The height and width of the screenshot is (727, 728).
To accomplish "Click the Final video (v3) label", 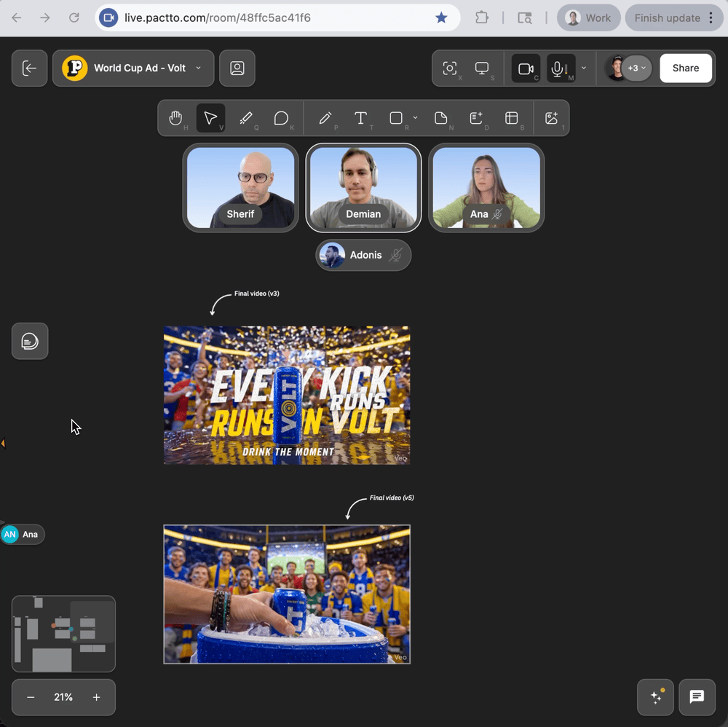I will [256, 294].
